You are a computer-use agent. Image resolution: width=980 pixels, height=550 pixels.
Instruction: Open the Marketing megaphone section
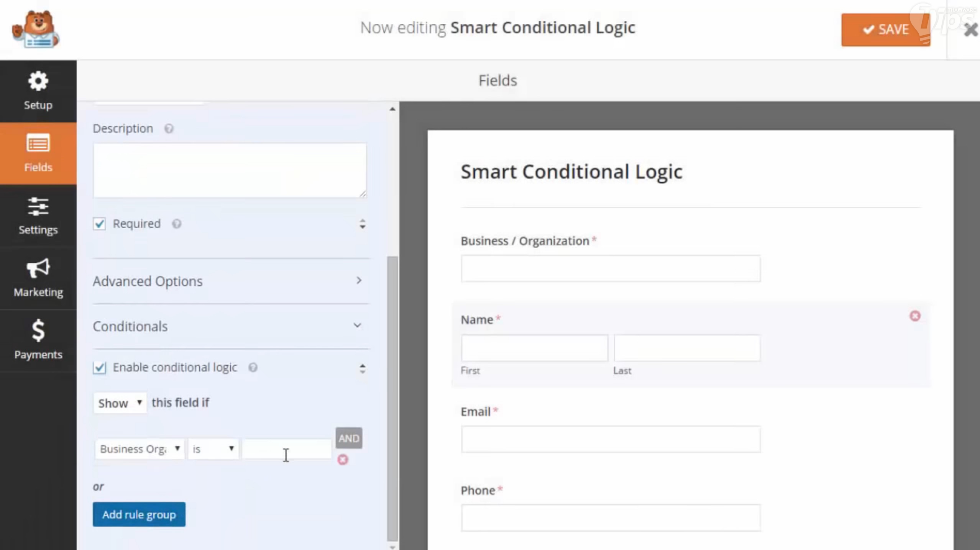(x=38, y=278)
